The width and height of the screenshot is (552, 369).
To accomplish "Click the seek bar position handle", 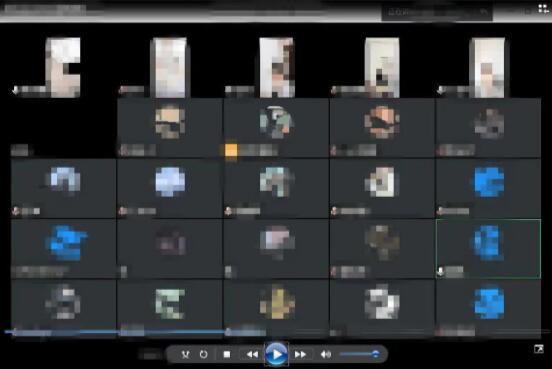I will 228,331.
